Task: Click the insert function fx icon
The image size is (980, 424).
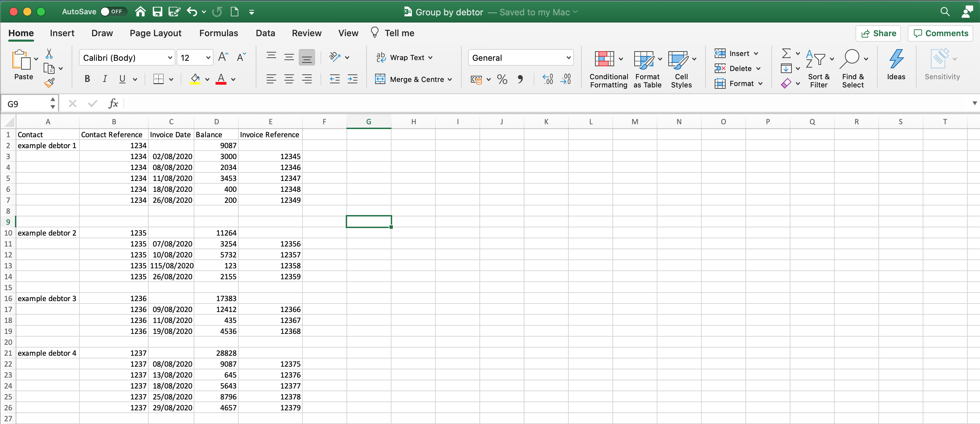Action: point(113,104)
